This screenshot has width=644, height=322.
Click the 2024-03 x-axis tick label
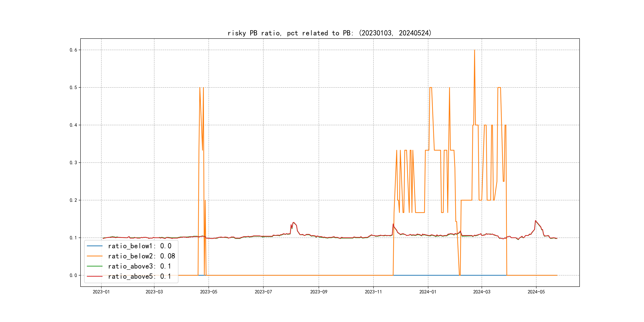click(x=482, y=292)
